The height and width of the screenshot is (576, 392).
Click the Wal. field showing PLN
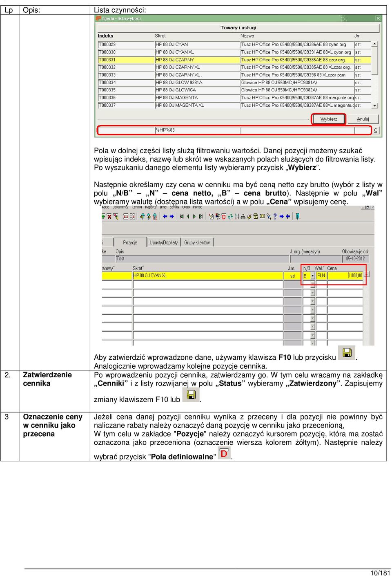point(321,276)
